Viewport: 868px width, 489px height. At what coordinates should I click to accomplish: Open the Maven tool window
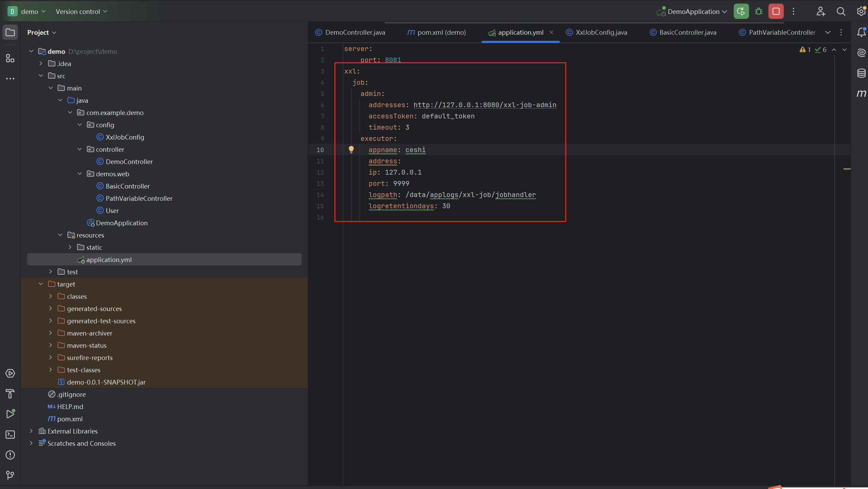[861, 93]
